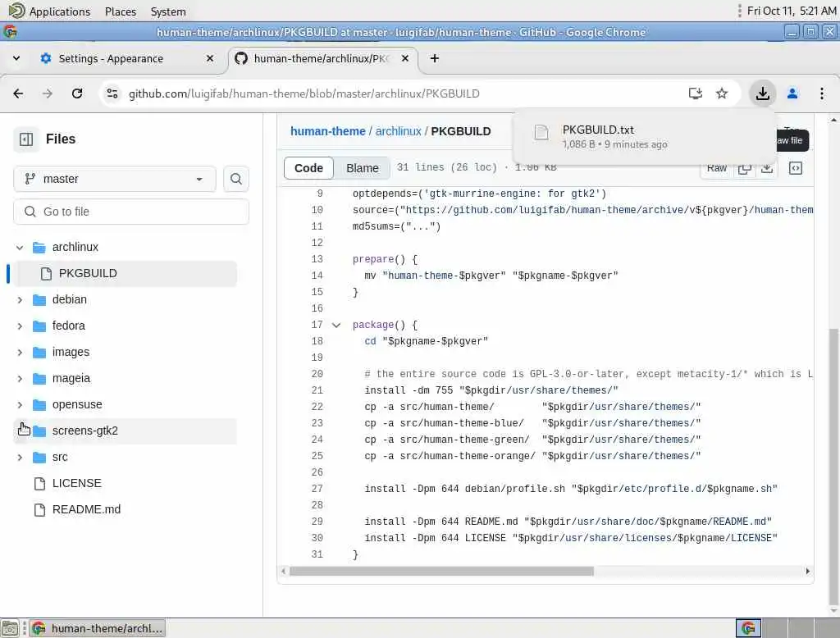The height and width of the screenshot is (638, 840).
Task: Click line number 13 in code
Action: click(317, 259)
